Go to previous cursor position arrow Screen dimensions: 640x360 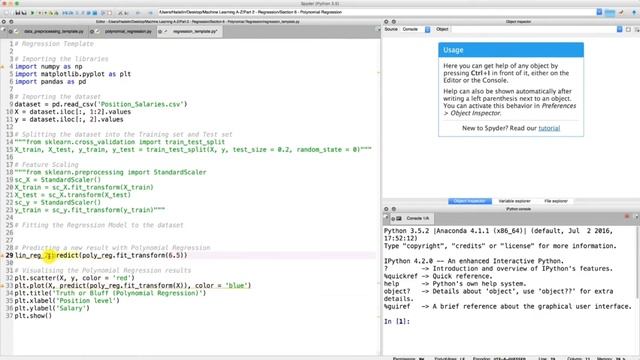(x=138, y=13)
